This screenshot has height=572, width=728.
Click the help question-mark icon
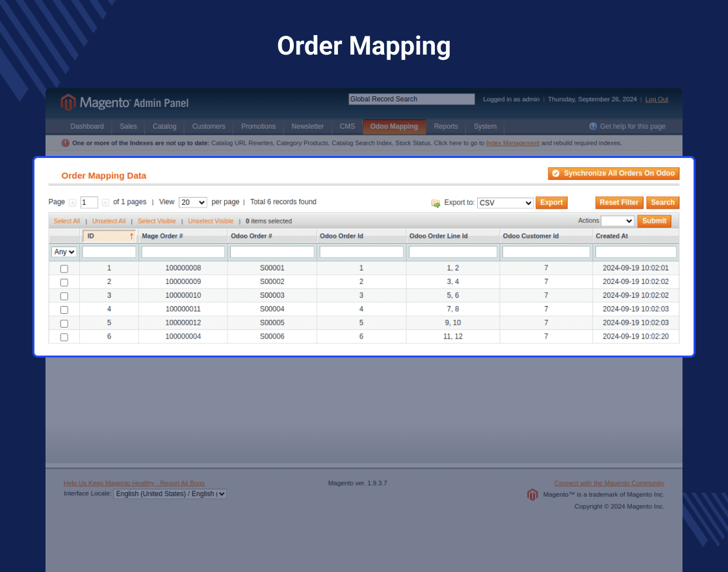coord(593,126)
